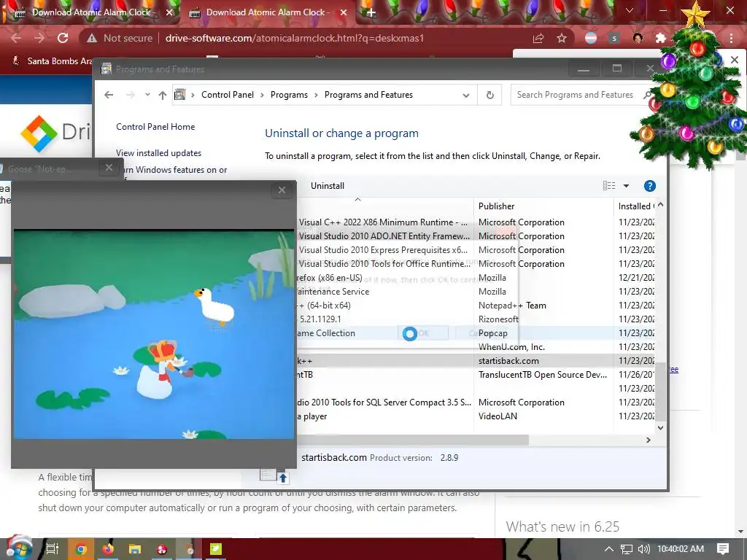Open Chrome's three-dot menu

[x=731, y=38]
